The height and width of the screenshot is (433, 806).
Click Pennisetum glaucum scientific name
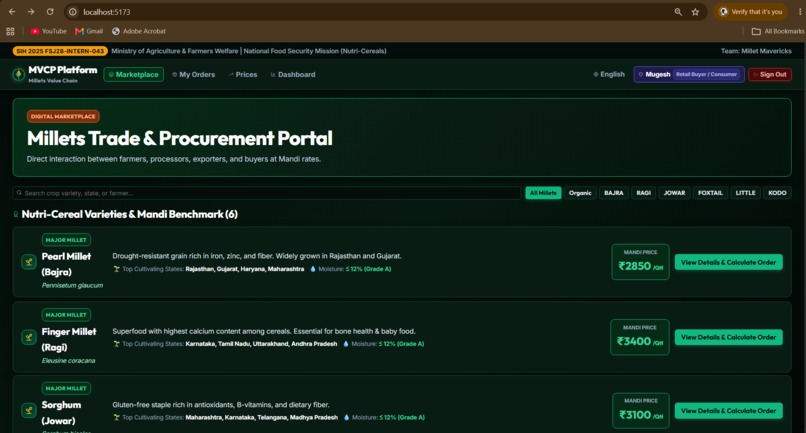point(72,285)
